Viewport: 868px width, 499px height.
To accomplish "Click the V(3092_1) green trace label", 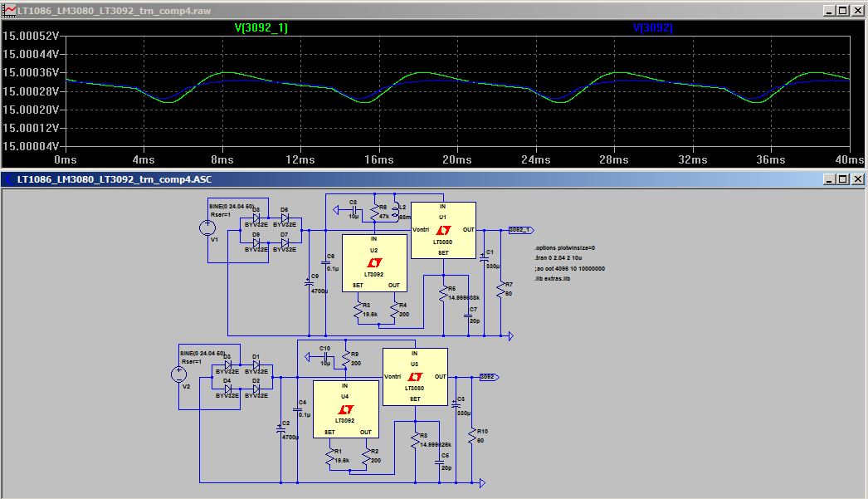I will tap(261, 27).
